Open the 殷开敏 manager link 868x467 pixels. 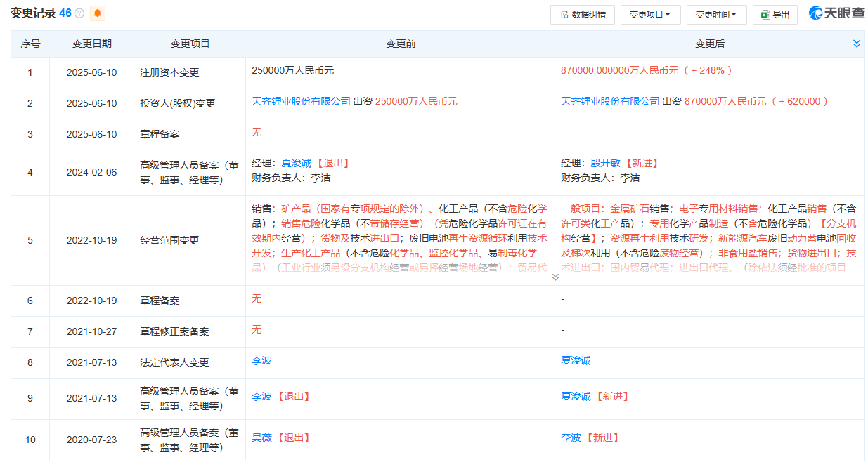[x=605, y=163]
